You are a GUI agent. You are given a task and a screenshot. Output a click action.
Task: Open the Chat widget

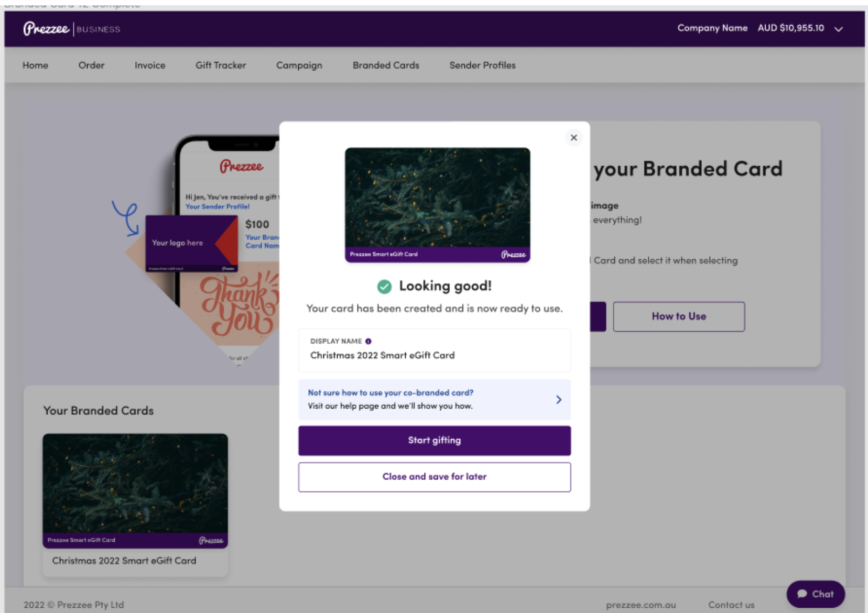pyautogui.click(x=815, y=594)
